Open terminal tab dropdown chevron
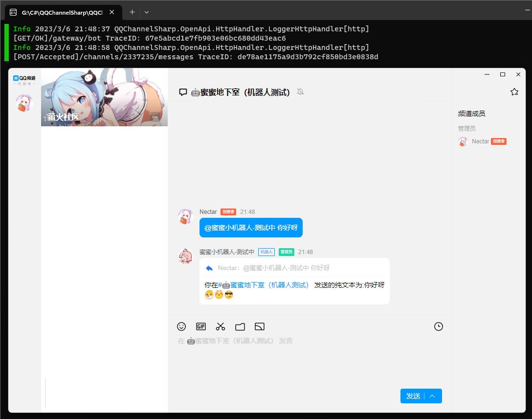This screenshot has height=419, width=532. pyautogui.click(x=147, y=12)
